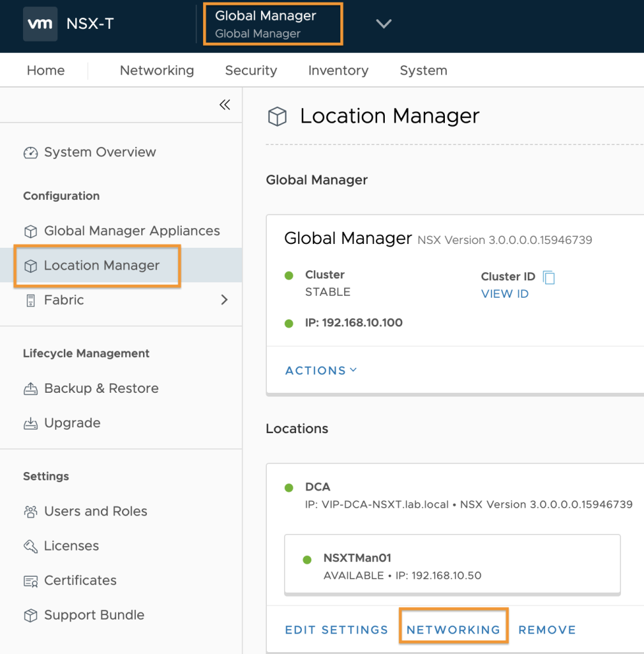This screenshot has height=654, width=644.
Task: Switch to the Security tab
Action: pyautogui.click(x=251, y=70)
